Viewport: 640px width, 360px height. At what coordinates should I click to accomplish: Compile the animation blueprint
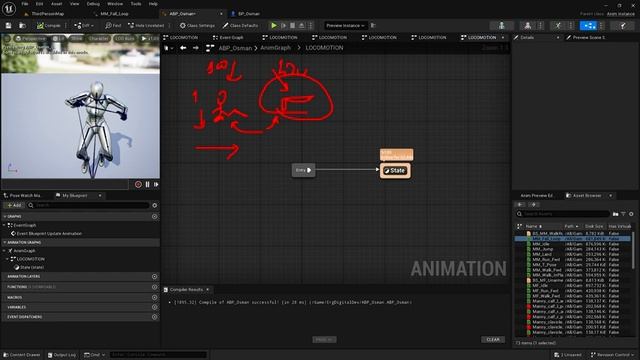click(x=49, y=25)
